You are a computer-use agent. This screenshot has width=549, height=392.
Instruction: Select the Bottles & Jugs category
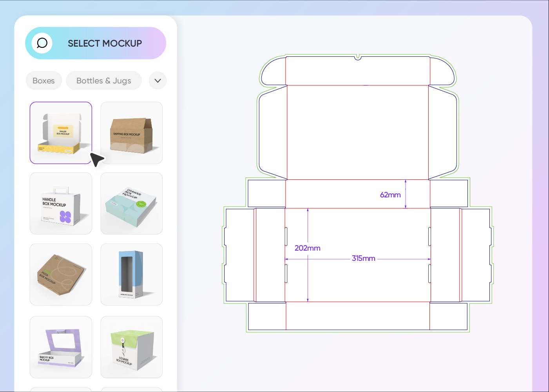[x=103, y=80]
